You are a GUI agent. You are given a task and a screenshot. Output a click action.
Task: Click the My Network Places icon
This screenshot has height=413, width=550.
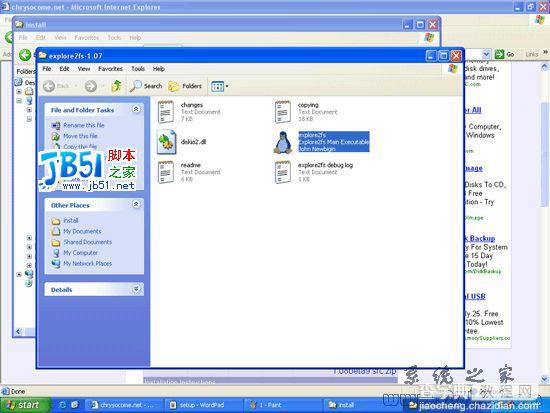(56, 264)
